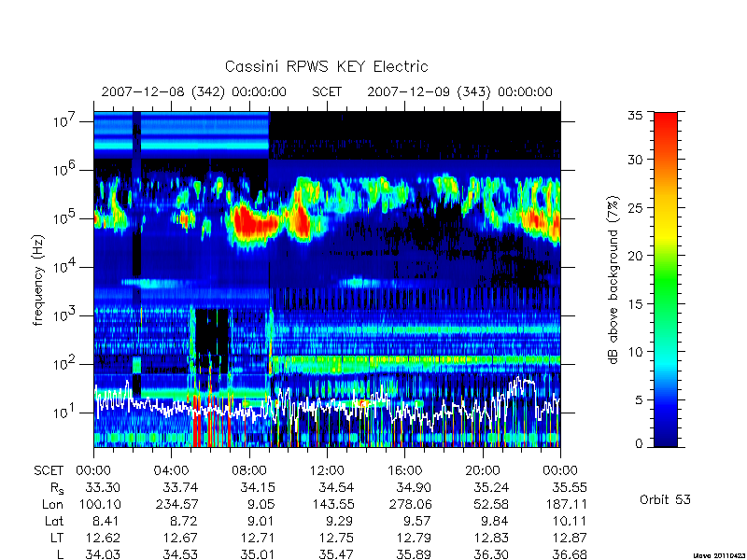This screenshot has height=560, width=747.
Task: Click the '15' colorbar tick value
Action: click(x=635, y=303)
